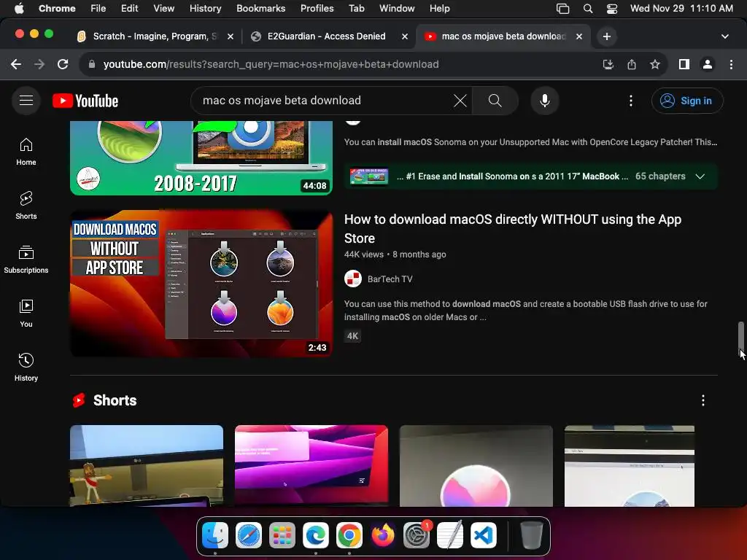This screenshot has width=747, height=560.
Task: Click the address bar URL
Action: 271,64
